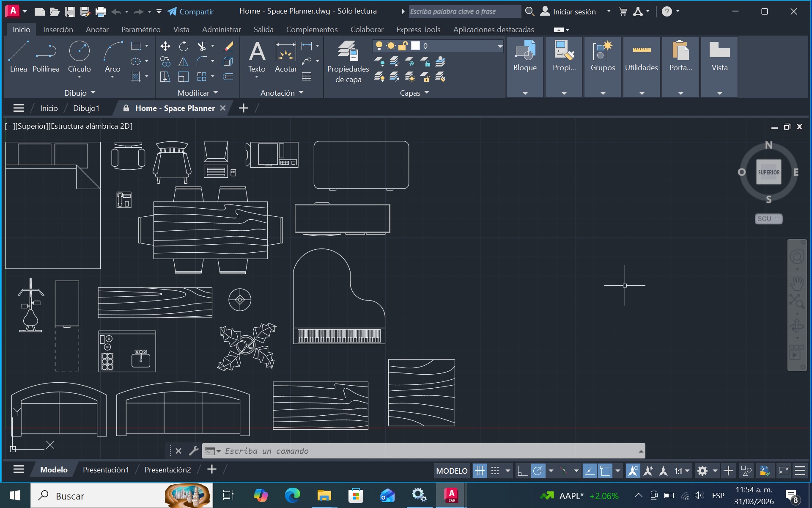The width and height of the screenshot is (812, 508).
Task: Switch to the Presentación1 layout tab
Action: (x=106, y=469)
